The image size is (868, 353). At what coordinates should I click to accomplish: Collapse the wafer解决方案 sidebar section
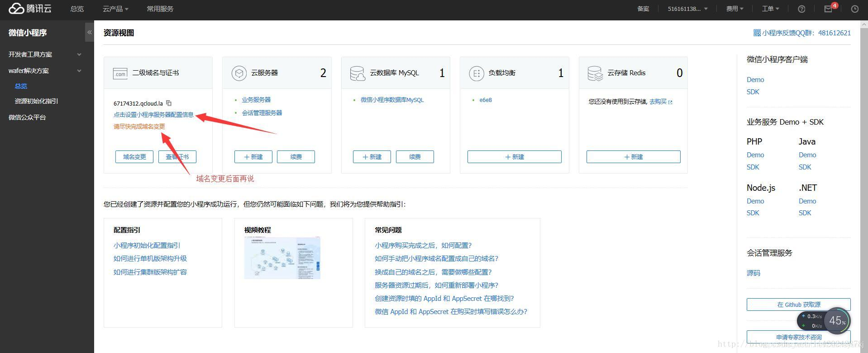(45, 71)
